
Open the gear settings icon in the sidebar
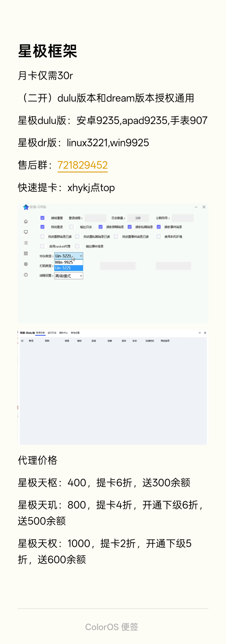pyautogui.click(x=26, y=264)
